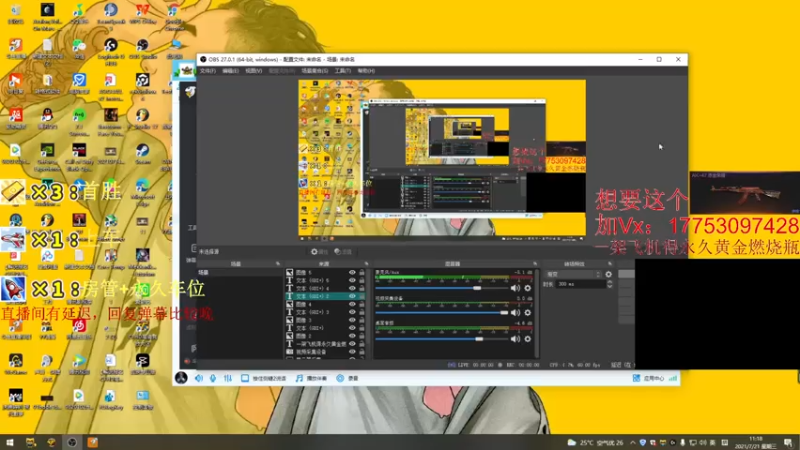
Task: Select the 图像 2 source row
Action: [326, 336]
